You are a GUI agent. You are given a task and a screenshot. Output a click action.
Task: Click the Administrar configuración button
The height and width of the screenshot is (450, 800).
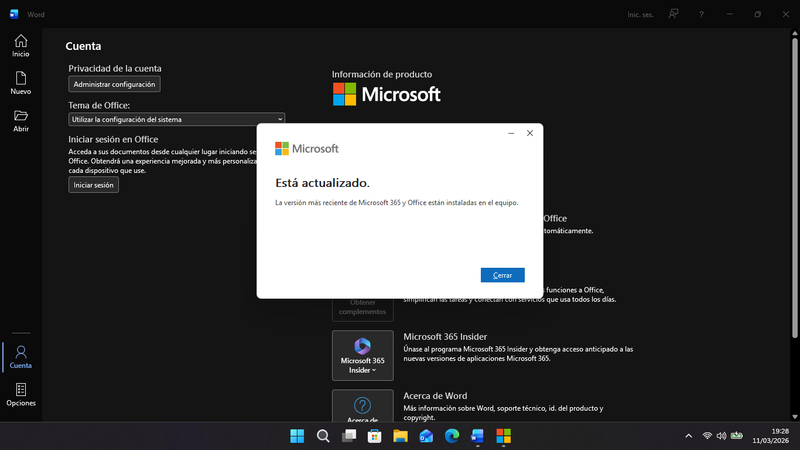click(x=114, y=84)
